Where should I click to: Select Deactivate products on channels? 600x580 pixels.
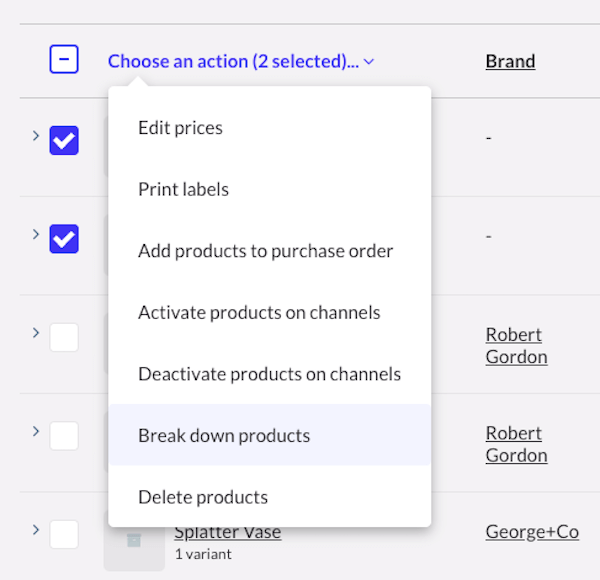coord(269,374)
